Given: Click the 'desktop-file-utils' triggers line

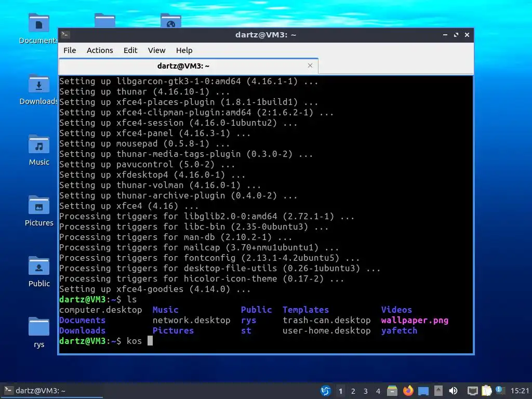Looking at the screenshot, I should pyautogui.click(x=220, y=268).
